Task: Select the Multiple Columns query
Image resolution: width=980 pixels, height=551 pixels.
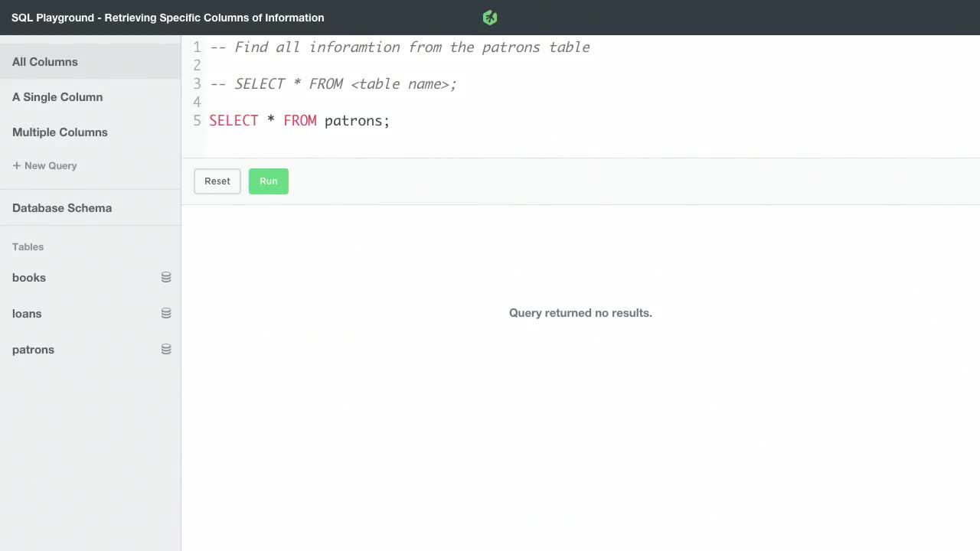Action: [60, 132]
